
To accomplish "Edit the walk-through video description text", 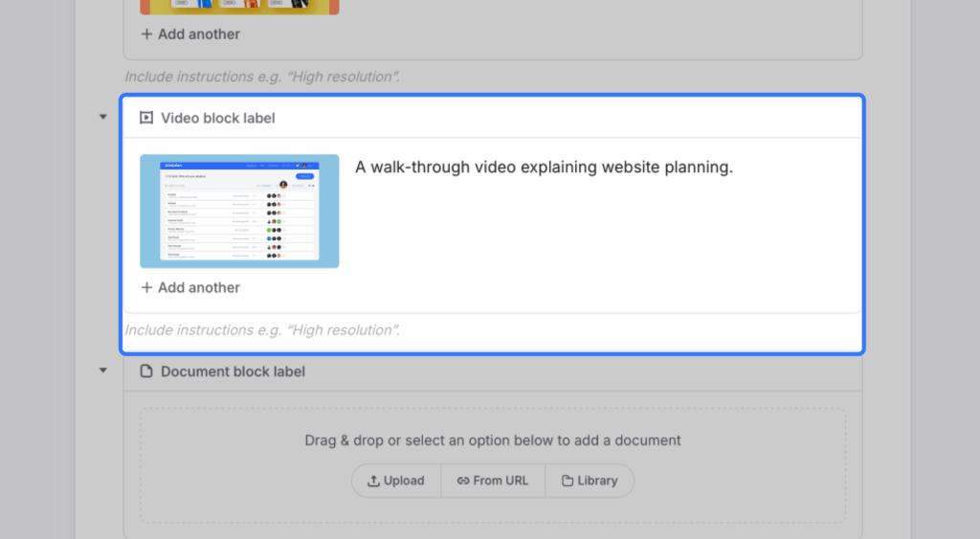I will coord(544,167).
